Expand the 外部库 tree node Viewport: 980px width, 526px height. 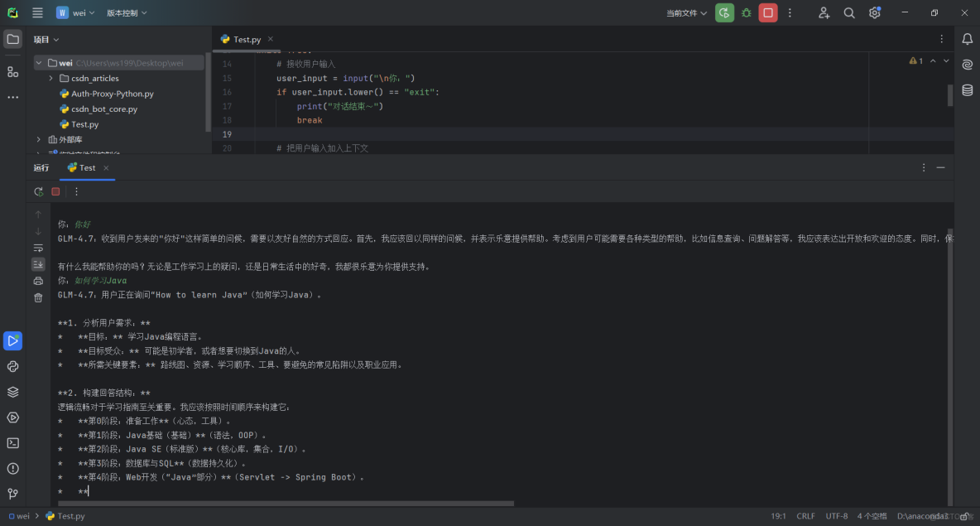tap(38, 139)
